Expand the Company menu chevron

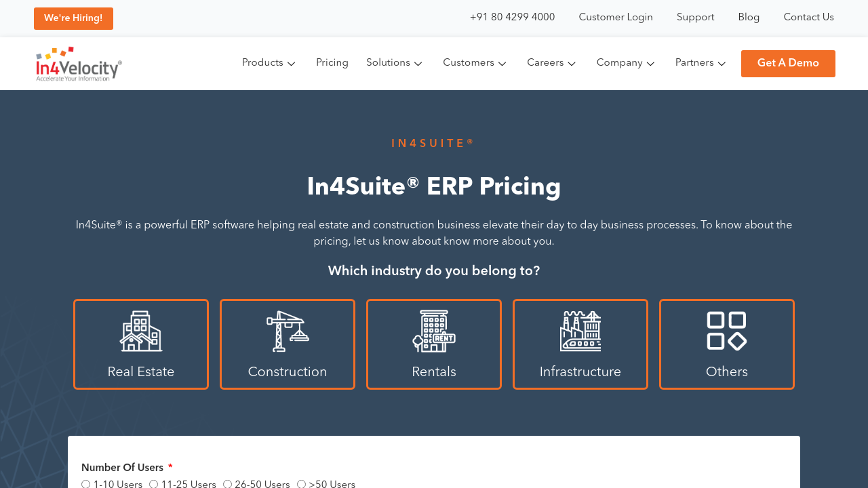tap(651, 64)
